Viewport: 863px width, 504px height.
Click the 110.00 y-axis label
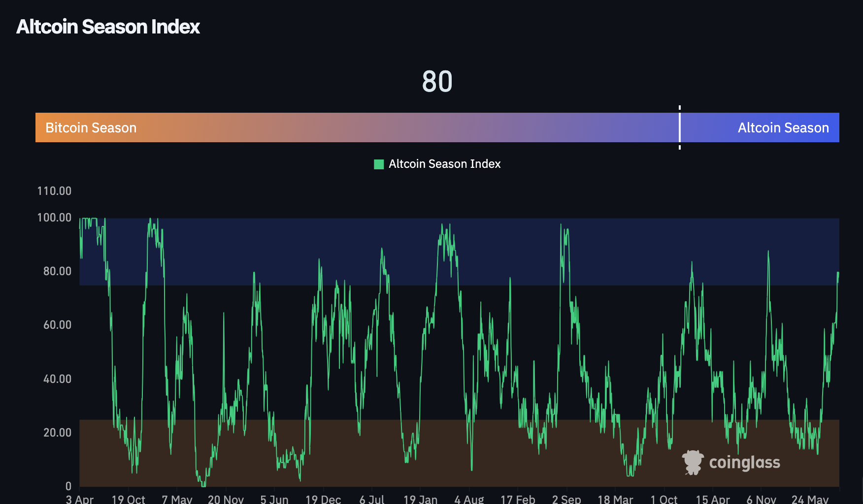54,191
